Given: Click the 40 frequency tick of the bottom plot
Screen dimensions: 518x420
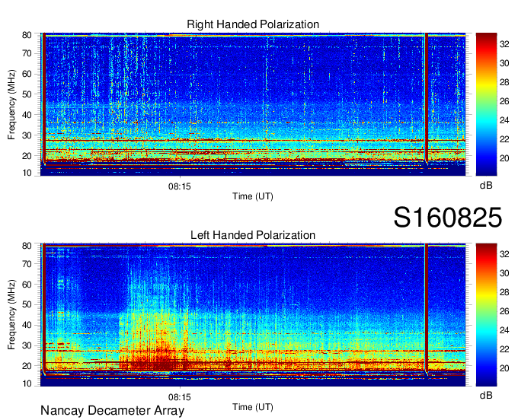Looking at the screenshot, I should coord(27,325).
